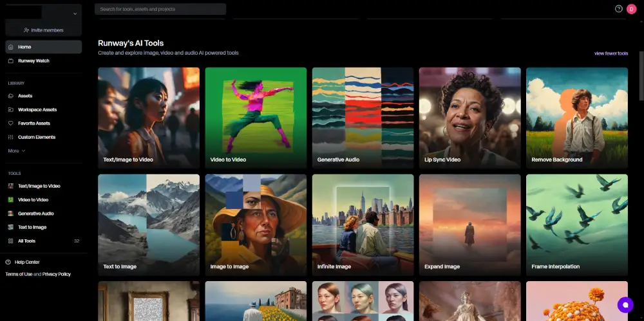This screenshot has height=321, width=644.
Task: Open the All Tools grid icon
Action: (11, 241)
